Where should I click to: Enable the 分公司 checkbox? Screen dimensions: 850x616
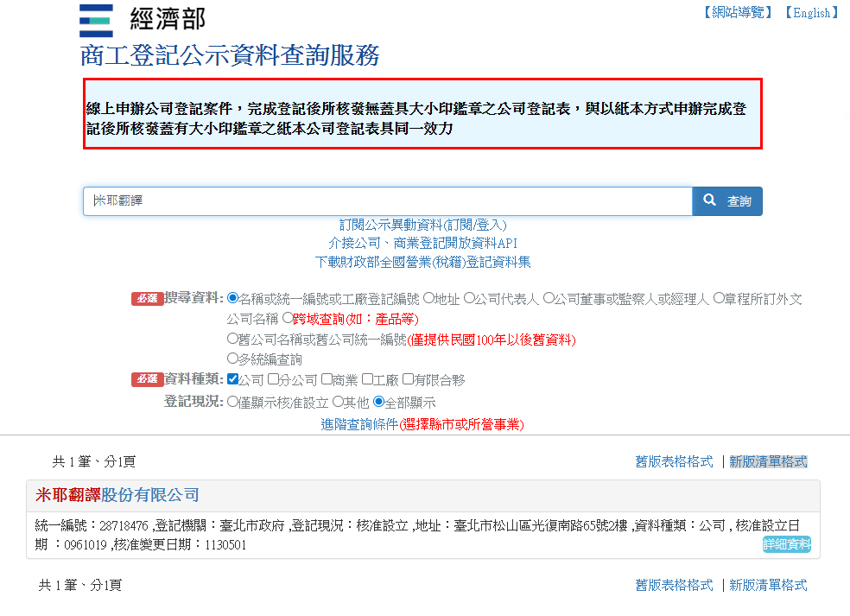(x=273, y=378)
